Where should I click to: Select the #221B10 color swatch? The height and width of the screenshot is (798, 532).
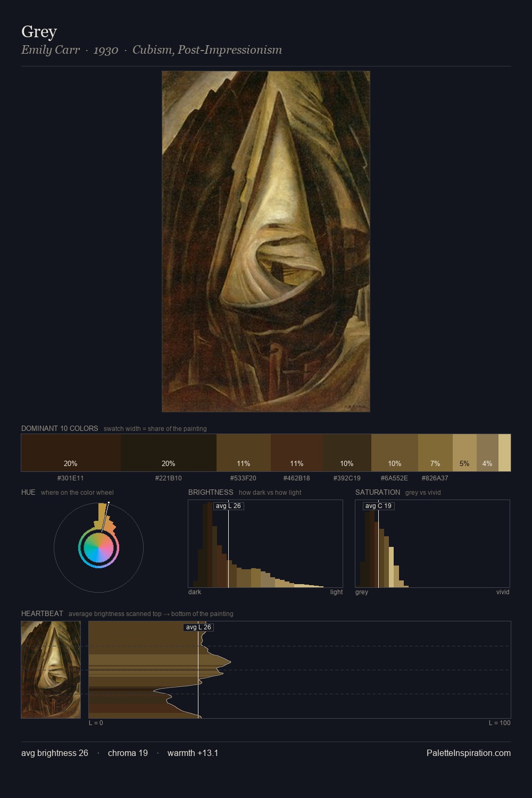click(x=169, y=453)
